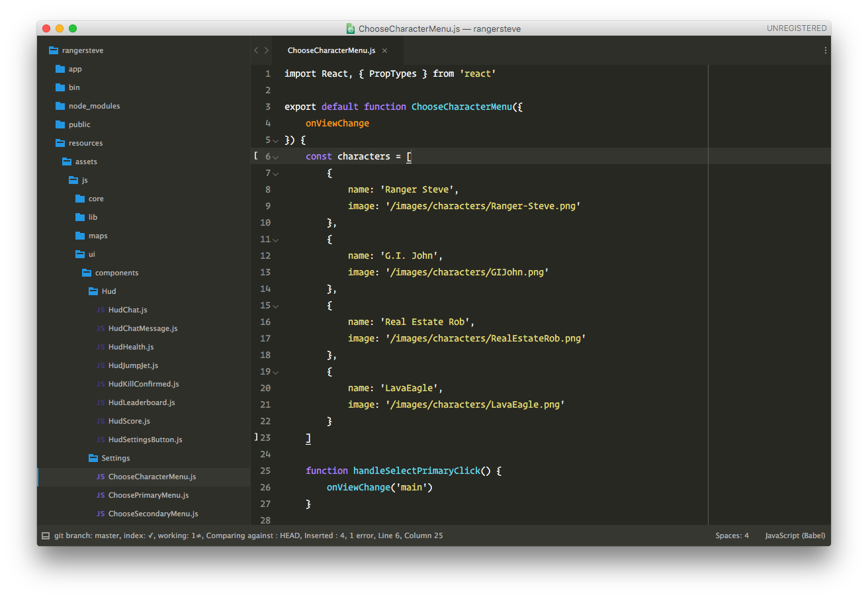Click line number 16 in the gutter

click(x=265, y=322)
